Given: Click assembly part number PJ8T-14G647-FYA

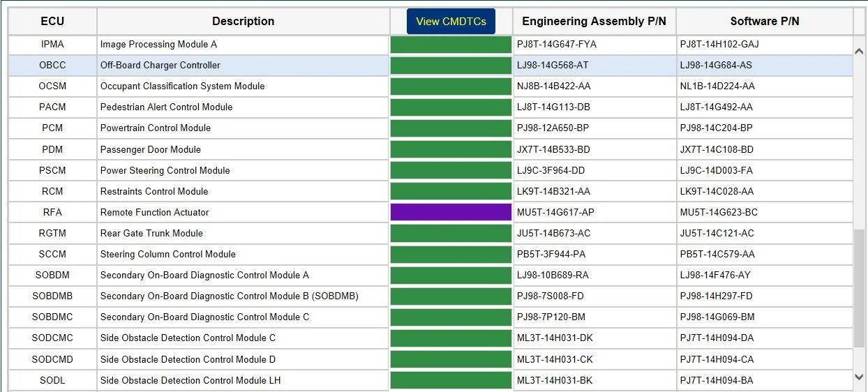Looking at the screenshot, I should point(557,45).
